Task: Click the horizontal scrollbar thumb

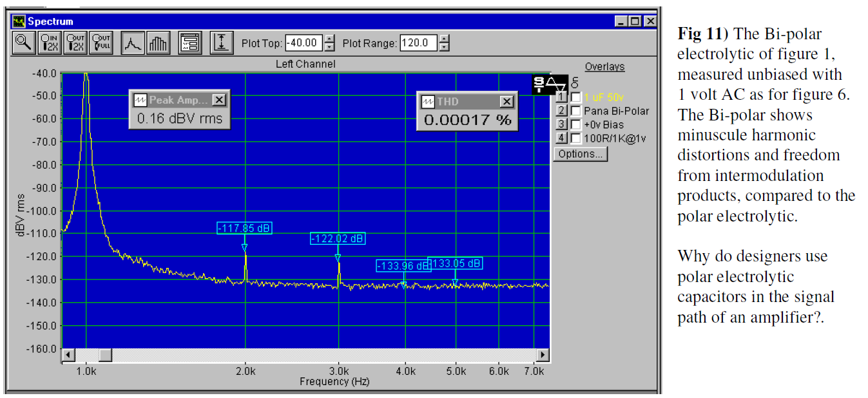Action: (105, 355)
